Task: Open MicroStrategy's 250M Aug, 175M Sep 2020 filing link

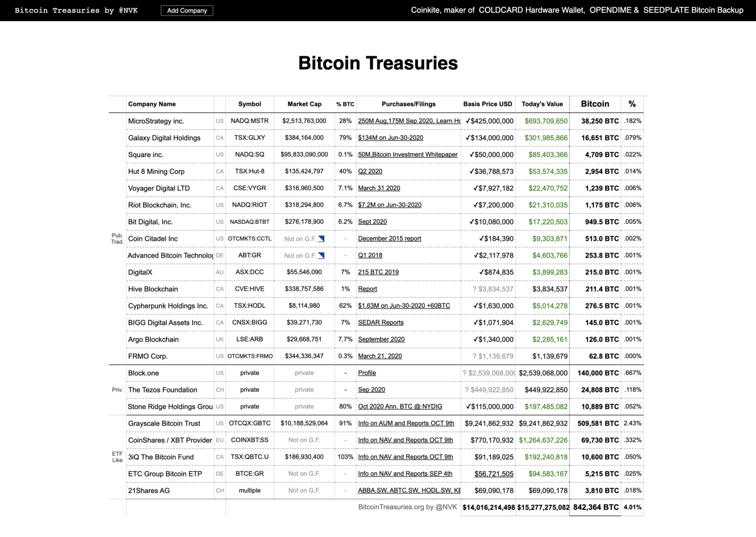Action: (x=409, y=121)
